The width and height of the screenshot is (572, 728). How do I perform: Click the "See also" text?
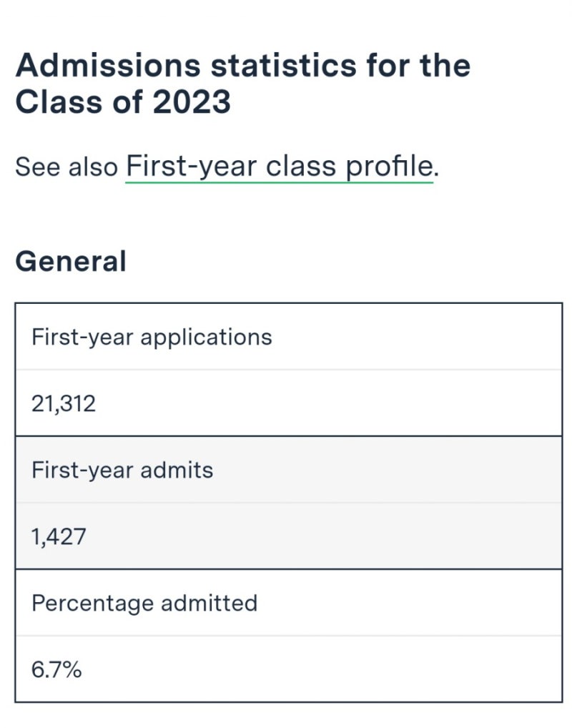pyautogui.click(x=66, y=167)
